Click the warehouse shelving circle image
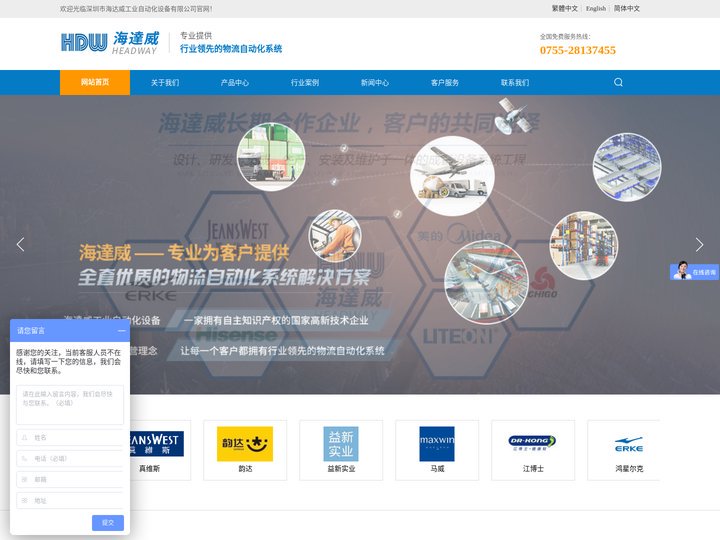This screenshot has height=540, width=720. tap(584, 245)
